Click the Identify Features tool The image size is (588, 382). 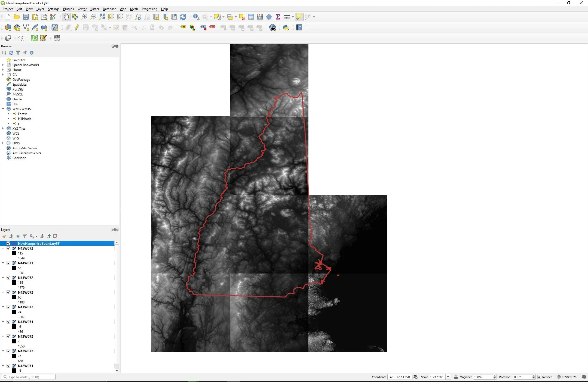click(196, 17)
